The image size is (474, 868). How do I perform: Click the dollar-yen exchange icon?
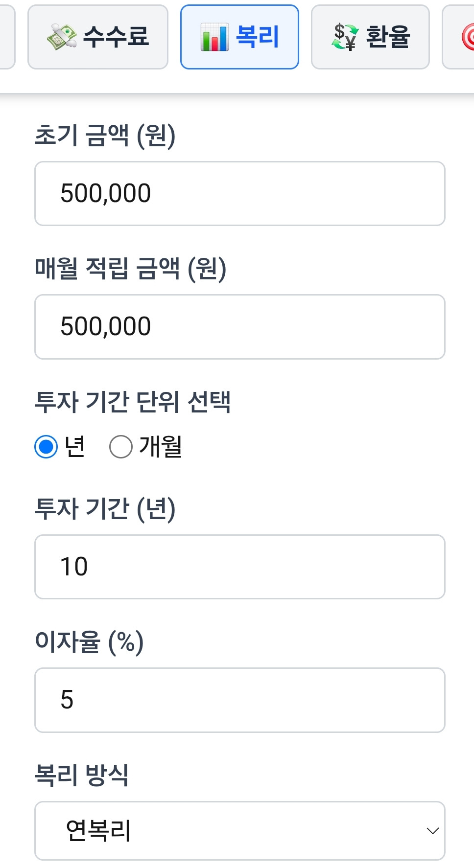pyautogui.click(x=345, y=37)
